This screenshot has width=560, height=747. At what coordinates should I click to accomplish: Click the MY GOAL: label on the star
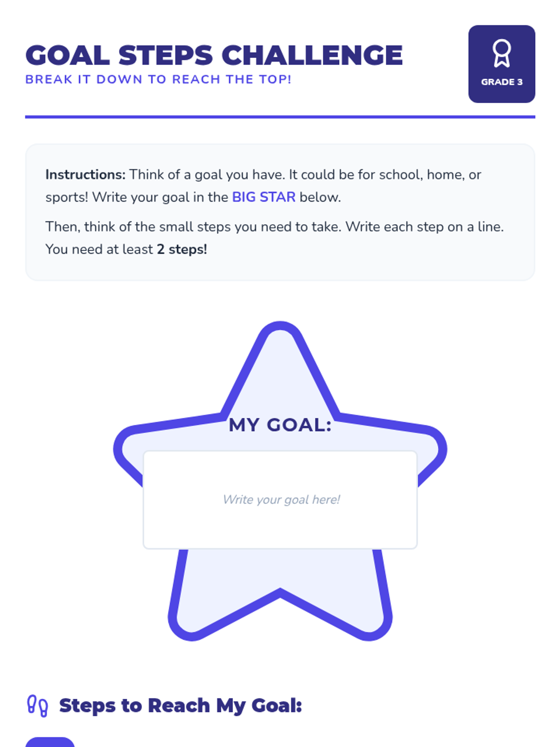point(280,425)
